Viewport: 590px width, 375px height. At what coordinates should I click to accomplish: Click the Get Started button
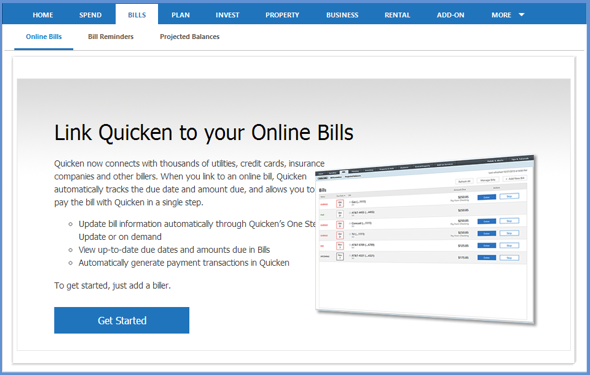[122, 320]
